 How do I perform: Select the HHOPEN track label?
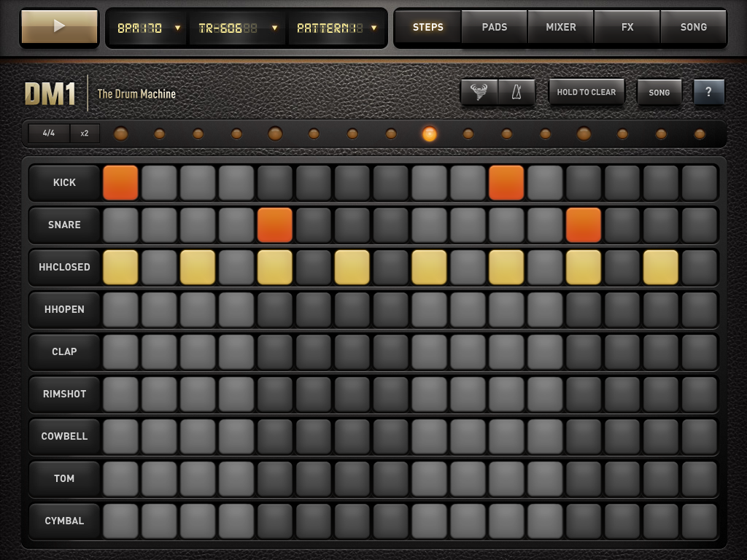[64, 309]
